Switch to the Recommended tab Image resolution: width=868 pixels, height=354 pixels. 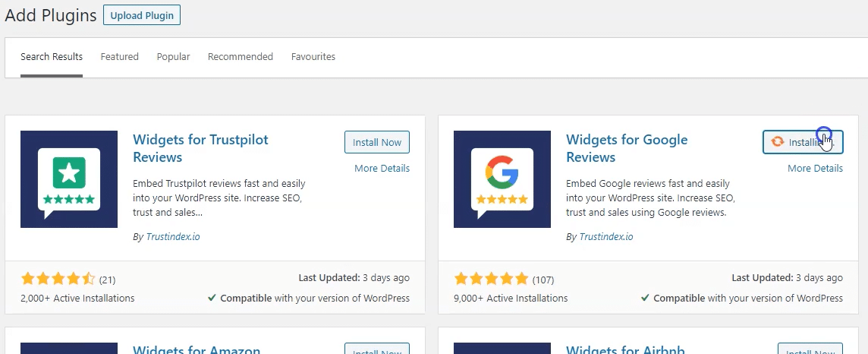(x=241, y=56)
